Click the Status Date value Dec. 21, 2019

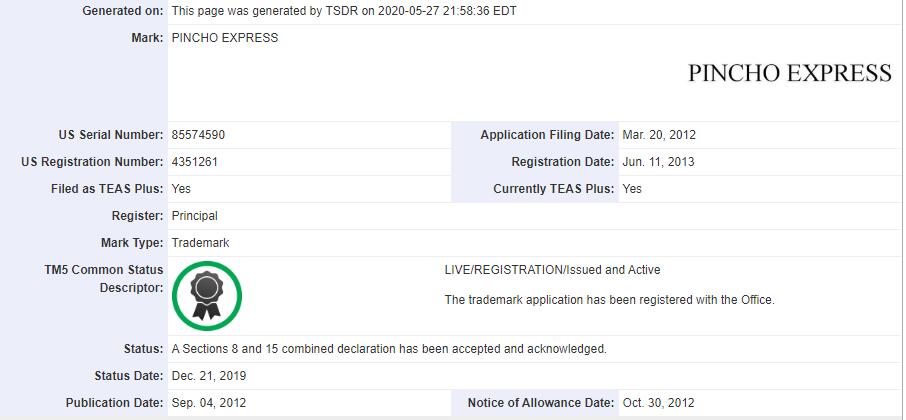coord(209,376)
